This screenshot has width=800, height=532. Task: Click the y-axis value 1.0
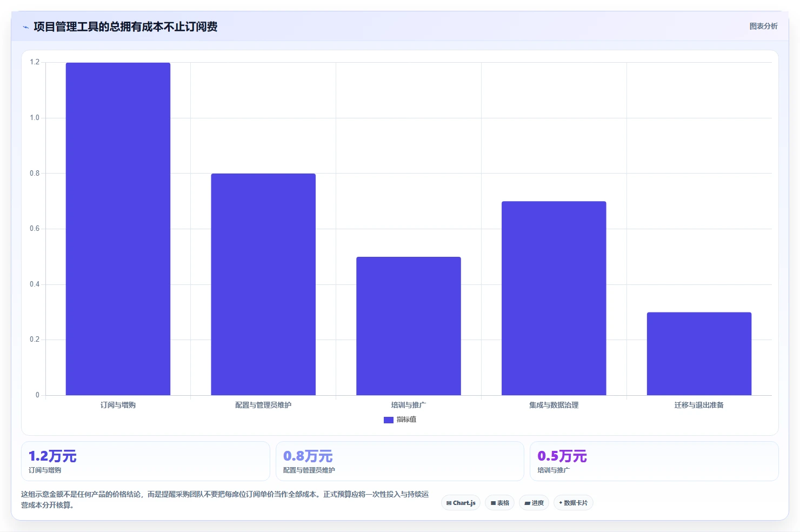(35, 118)
